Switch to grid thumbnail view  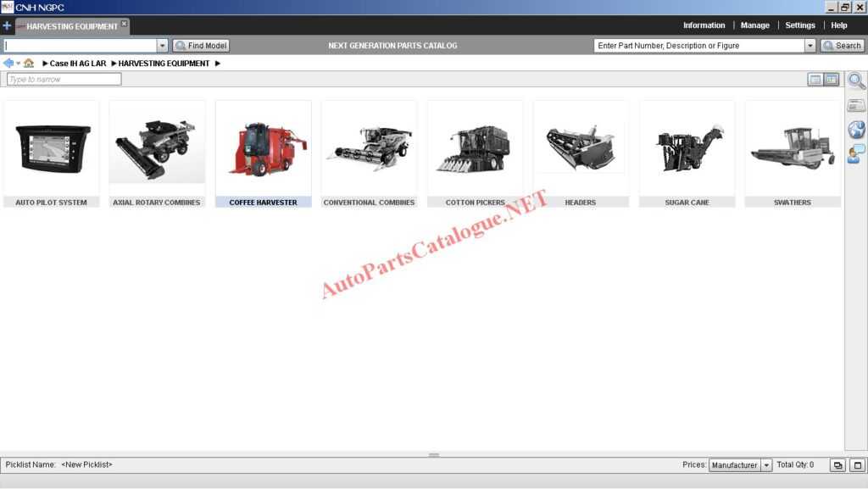click(831, 80)
